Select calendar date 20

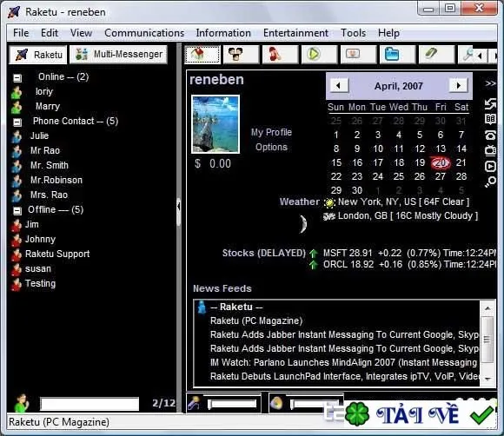point(441,163)
